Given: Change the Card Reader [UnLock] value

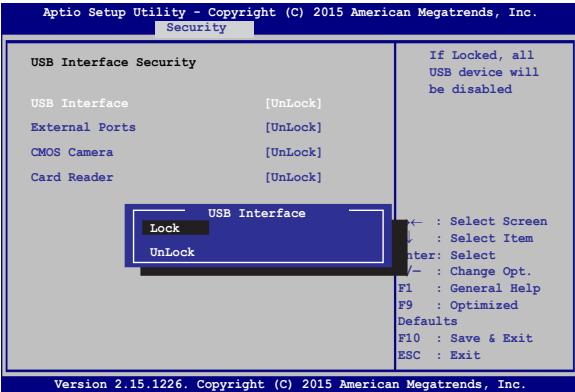Looking at the screenshot, I should pos(293,177).
